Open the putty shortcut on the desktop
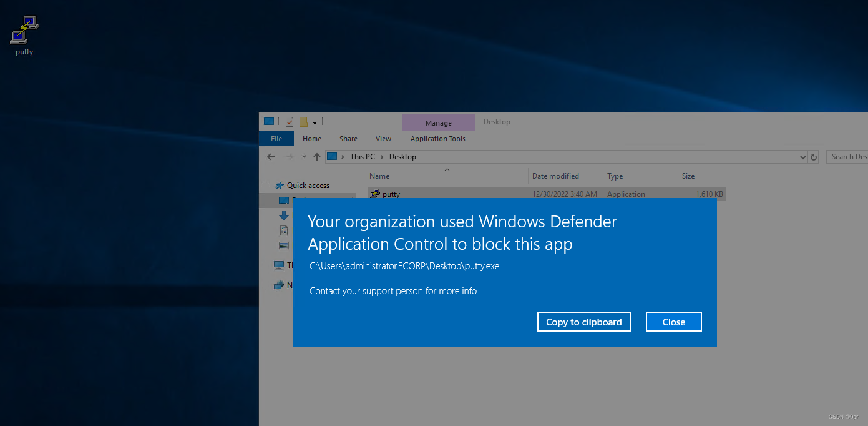 pos(24,36)
